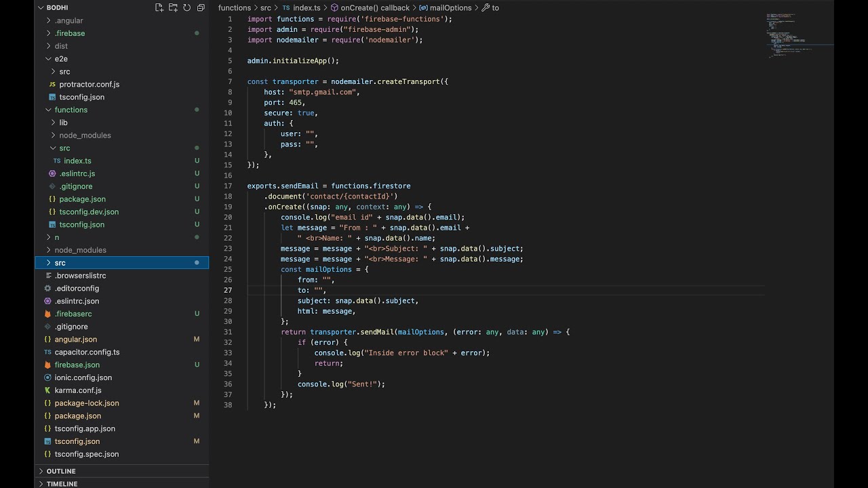Open tsconfig.spec.json file
868x488 pixels.
[x=87, y=454]
